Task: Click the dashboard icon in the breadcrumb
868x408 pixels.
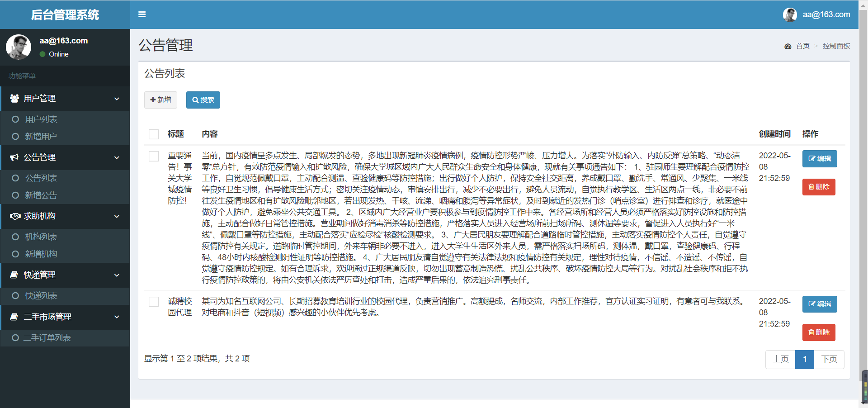Action: pos(788,46)
